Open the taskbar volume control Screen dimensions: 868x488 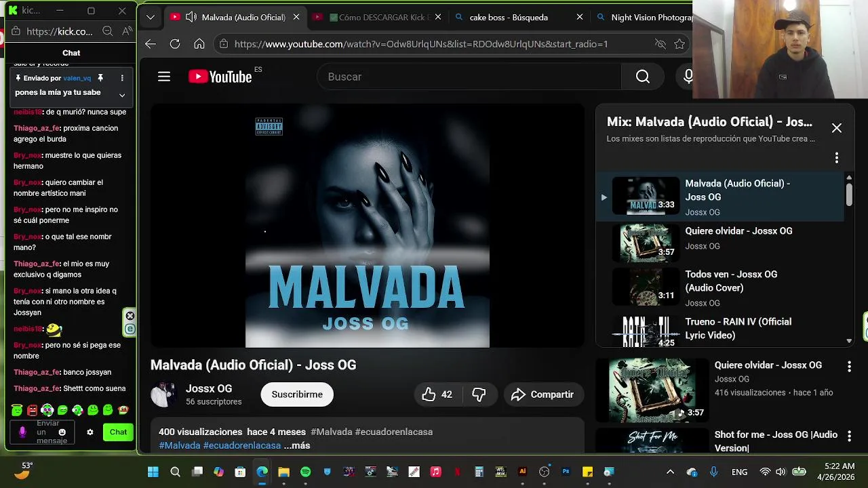780,472
